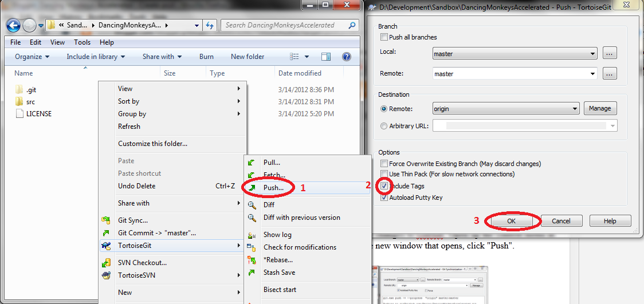
Task: Click the Pull green arrow icon
Action: (252, 163)
